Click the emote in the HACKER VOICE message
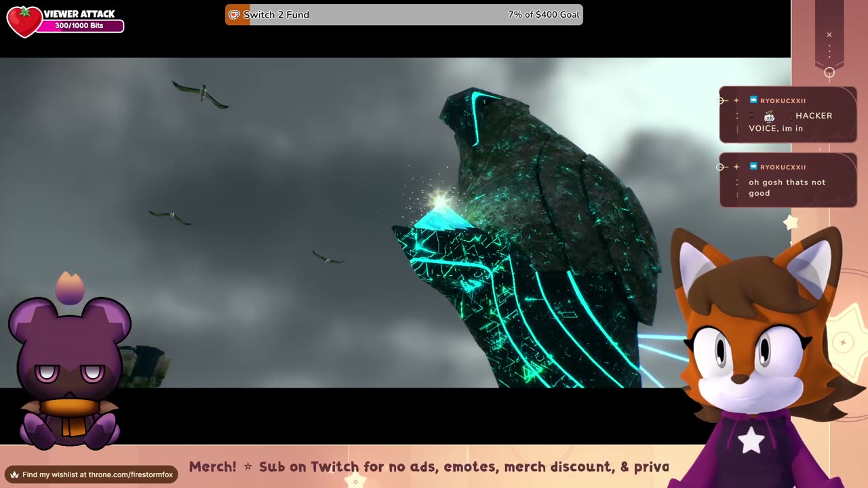The width and height of the screenshot is (868, 488). (769, 117)
